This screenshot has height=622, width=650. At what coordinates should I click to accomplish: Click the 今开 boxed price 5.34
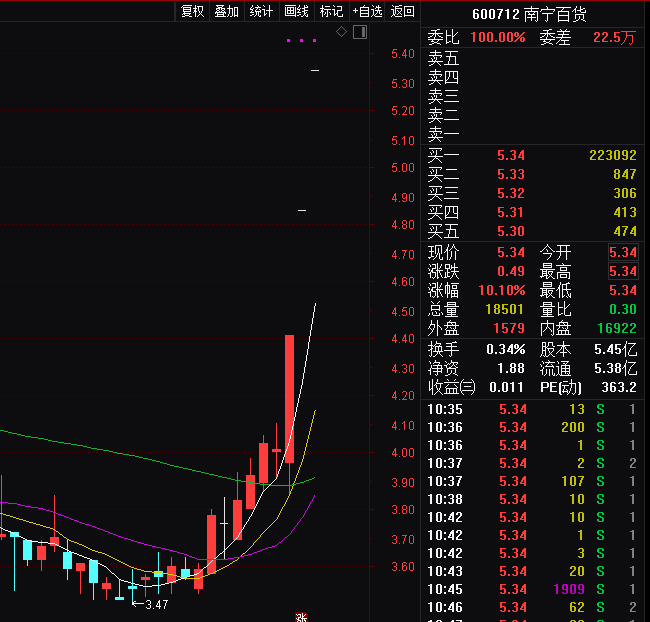tap(623, 252)
